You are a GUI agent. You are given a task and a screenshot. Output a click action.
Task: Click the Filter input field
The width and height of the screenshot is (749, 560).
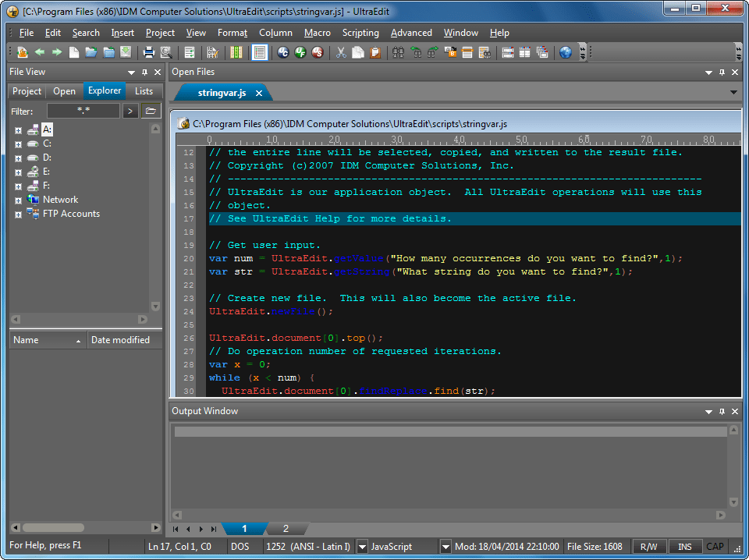83,111
